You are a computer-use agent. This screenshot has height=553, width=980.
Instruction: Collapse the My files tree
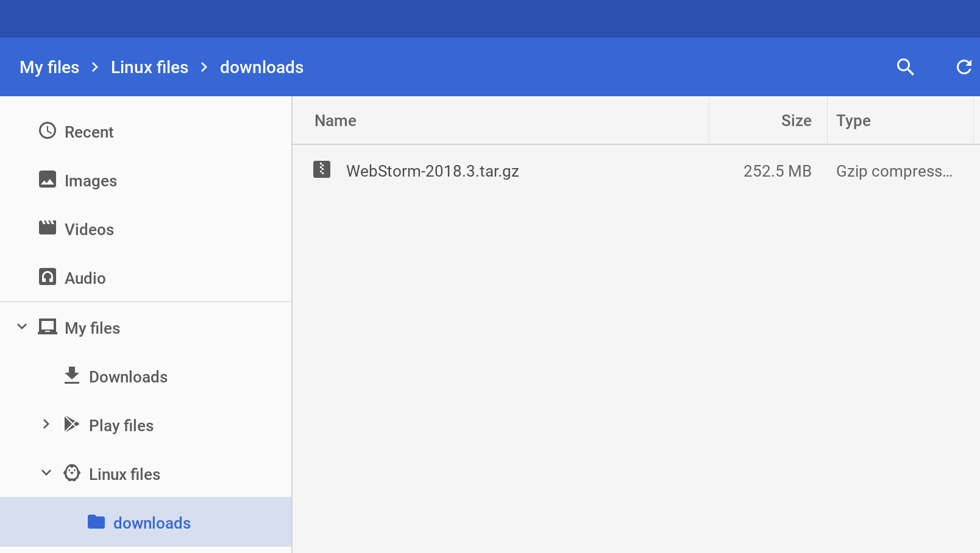(x=22, y=326)
